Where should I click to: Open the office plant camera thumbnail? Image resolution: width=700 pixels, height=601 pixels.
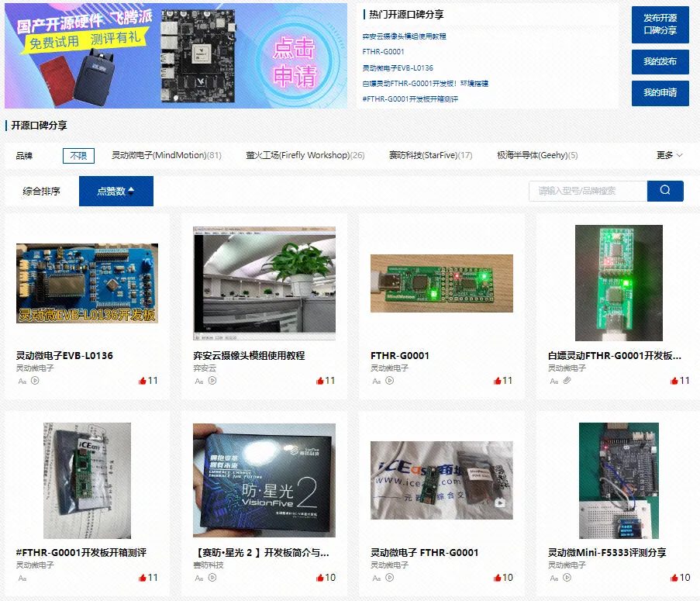coord(264,283)
